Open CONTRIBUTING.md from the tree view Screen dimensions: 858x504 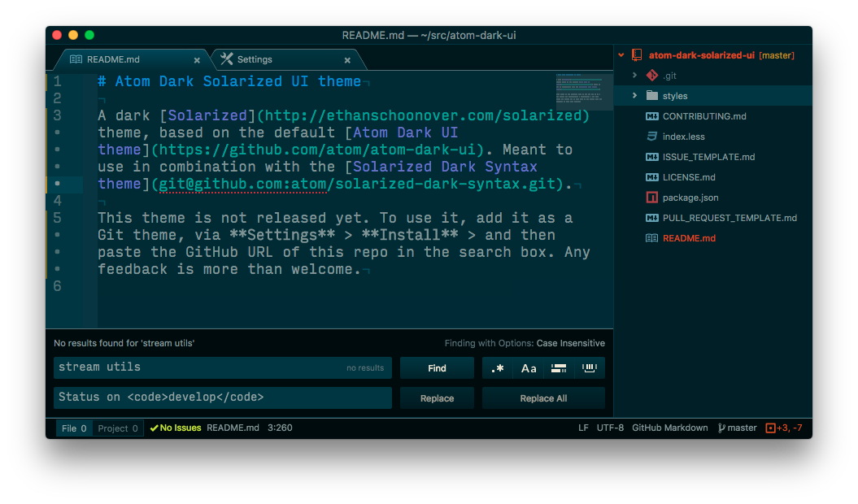(x=704, y=116)
